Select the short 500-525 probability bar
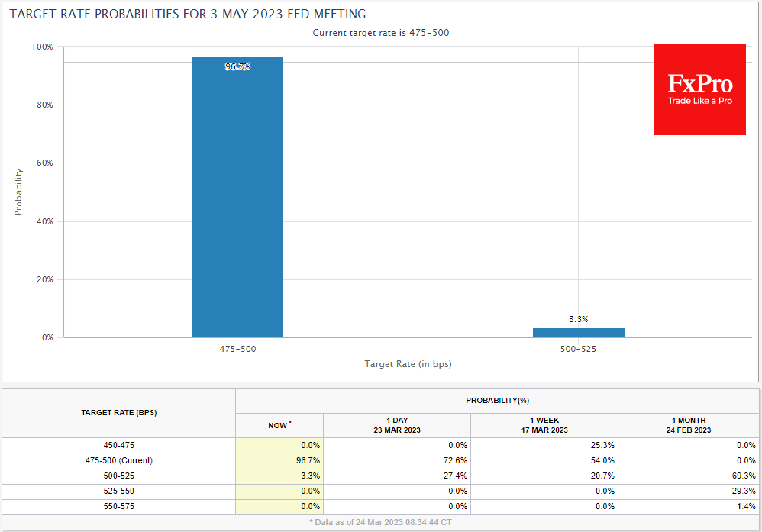This screenshot has height=532, width=762. click(x=578, y=333)
